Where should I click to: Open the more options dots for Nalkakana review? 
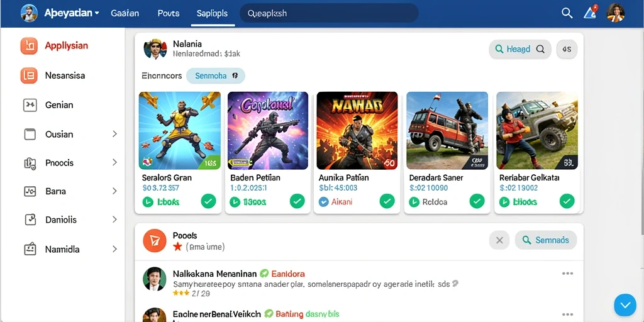tap(567, 274)
